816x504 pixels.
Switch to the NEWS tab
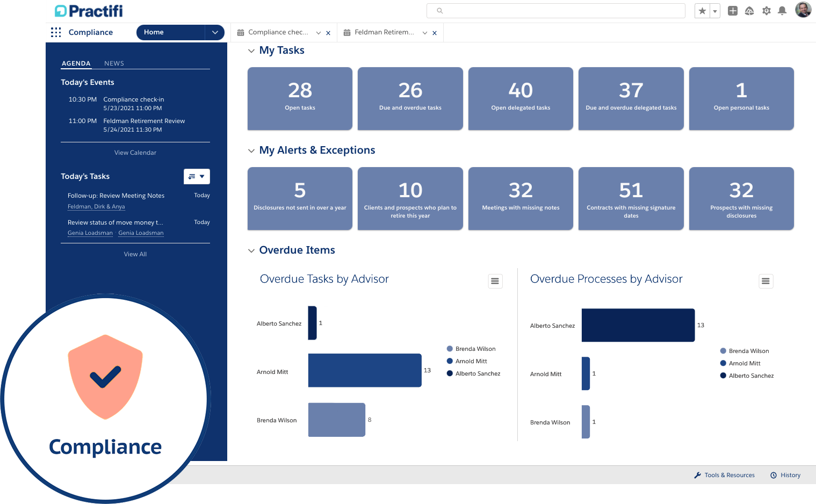click(113, 63)
